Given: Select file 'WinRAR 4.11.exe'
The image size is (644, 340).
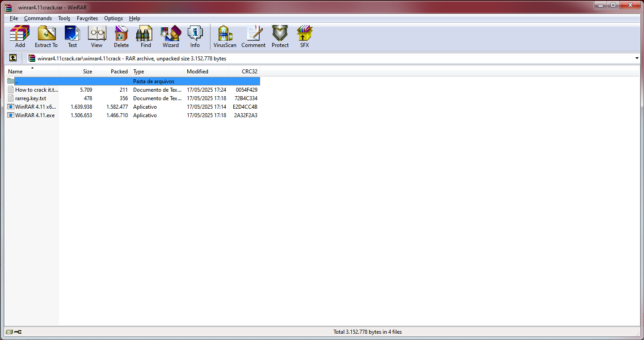Looking at the screenshot, I should (35, 115).
